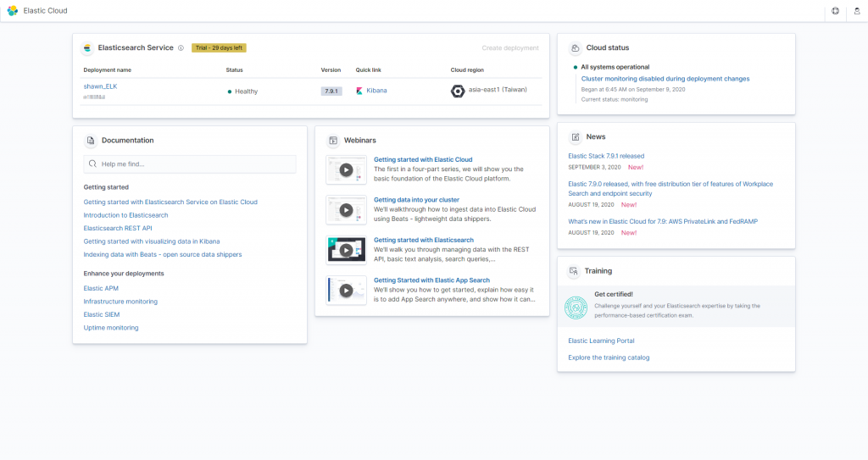Click the Elastic Cloud header title
This screenshot has height=460, width=868.
pyautogui.click(x=46, y=10)
